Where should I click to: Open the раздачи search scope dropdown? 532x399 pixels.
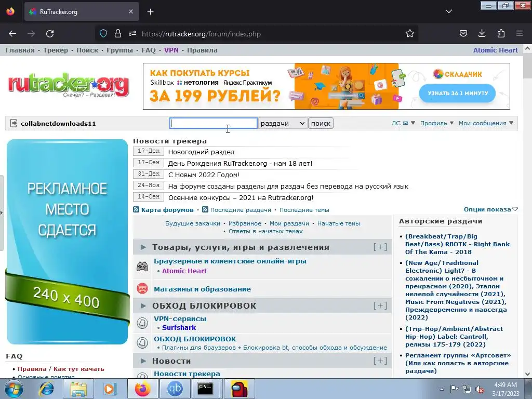(282, 123)
